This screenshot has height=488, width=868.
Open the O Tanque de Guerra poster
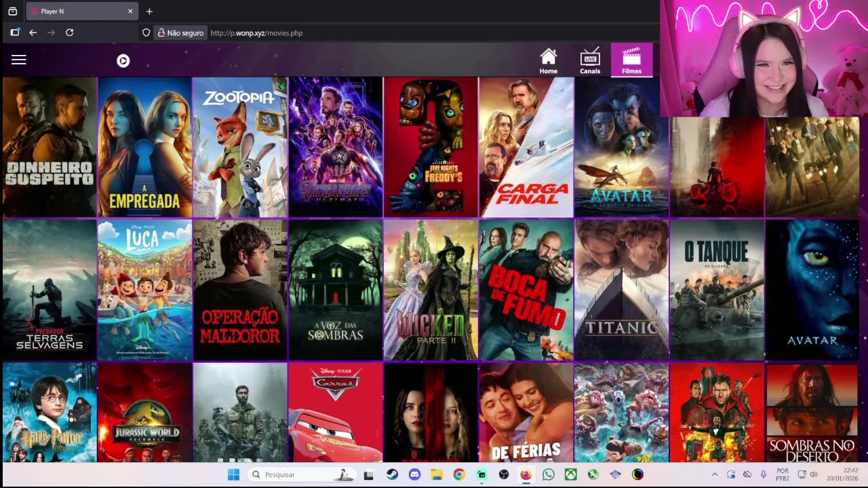coord(717,289)
